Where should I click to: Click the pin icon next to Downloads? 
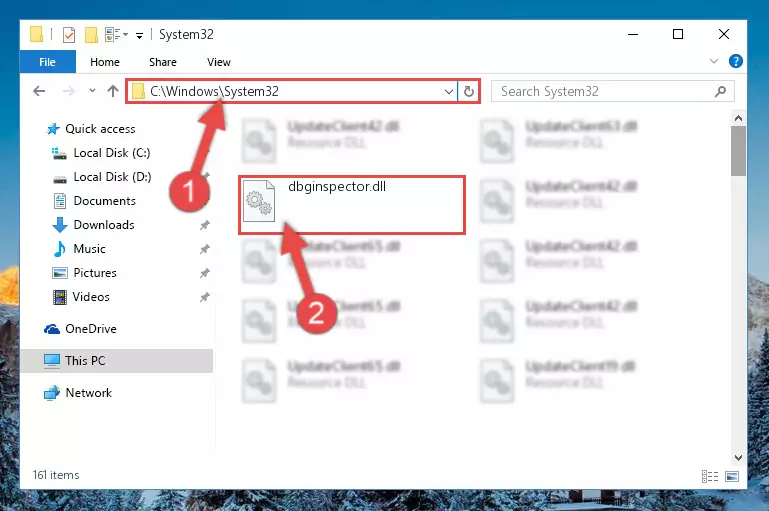[205, 225]
